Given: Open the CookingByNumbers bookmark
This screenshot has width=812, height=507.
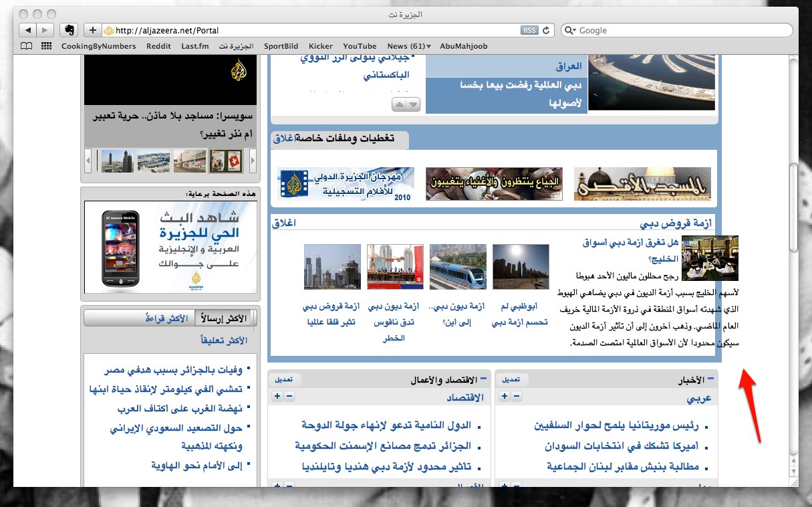Looking at the screenshot, I should coord(98,46).
